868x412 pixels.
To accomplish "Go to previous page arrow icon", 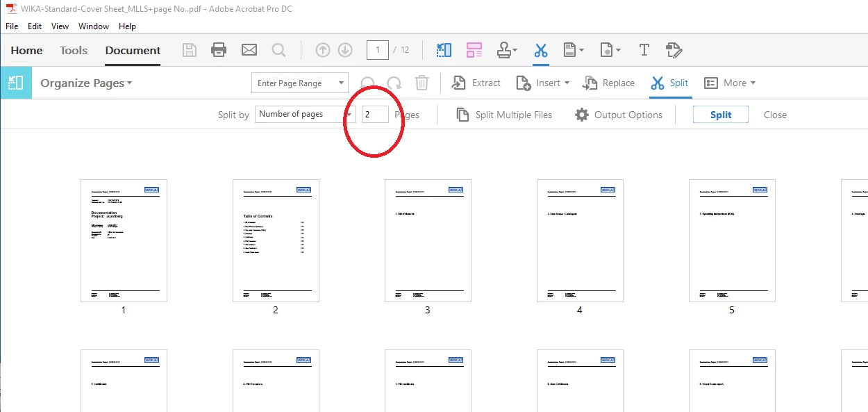I will point(323,50).
